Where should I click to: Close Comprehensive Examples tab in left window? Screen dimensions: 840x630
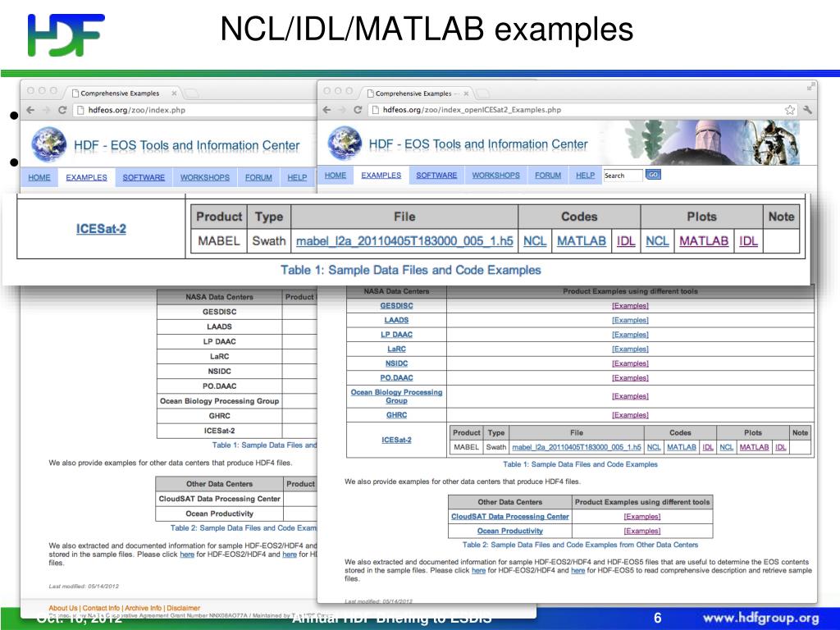click(174, 94)
